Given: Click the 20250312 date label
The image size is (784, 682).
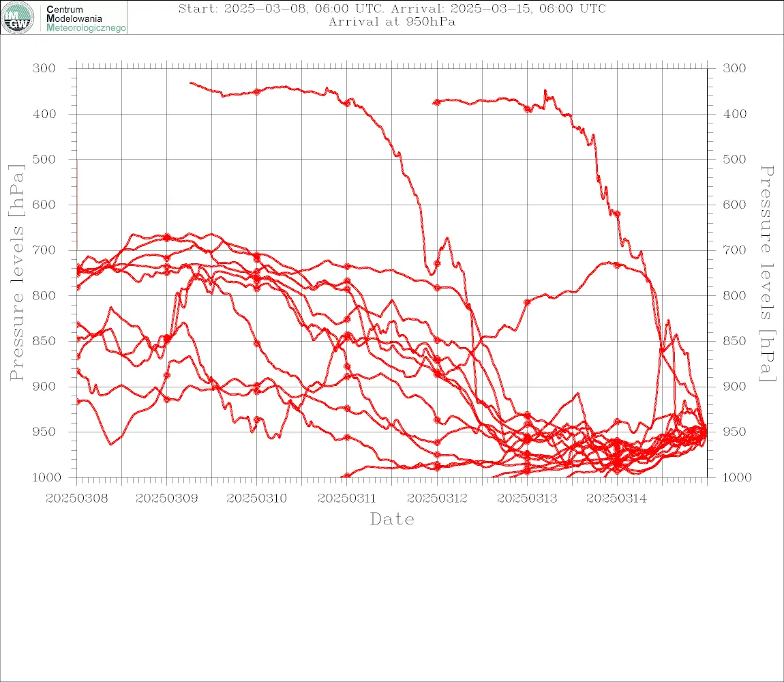Looking at the screenshot, I should [437, 499].
